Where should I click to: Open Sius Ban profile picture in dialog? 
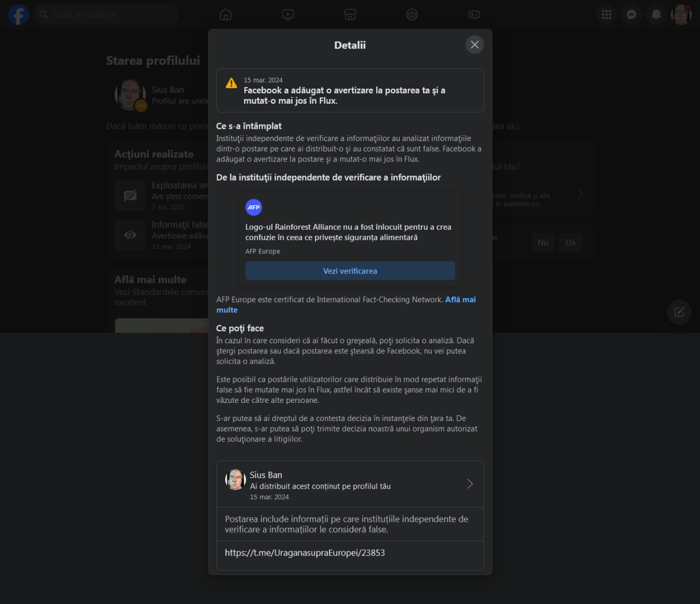(235, 480)
